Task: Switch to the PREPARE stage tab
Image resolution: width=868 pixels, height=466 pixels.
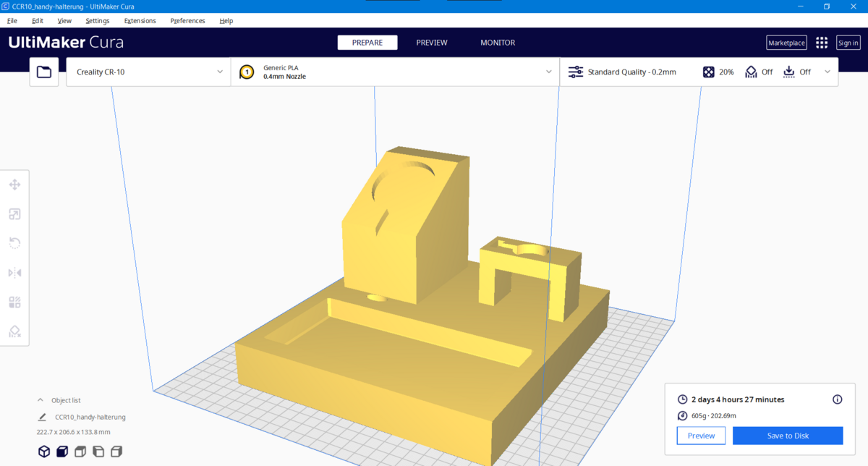Action: 367,43
